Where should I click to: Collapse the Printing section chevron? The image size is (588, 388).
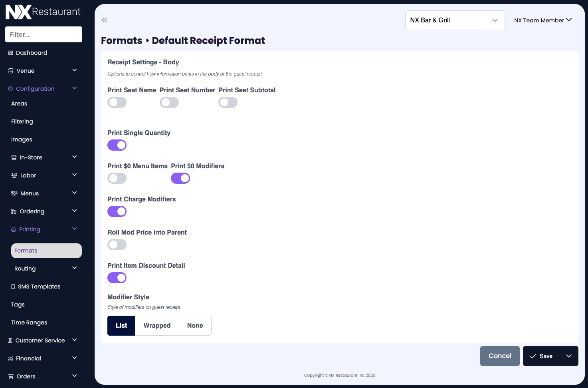click(x=74, y=229)
